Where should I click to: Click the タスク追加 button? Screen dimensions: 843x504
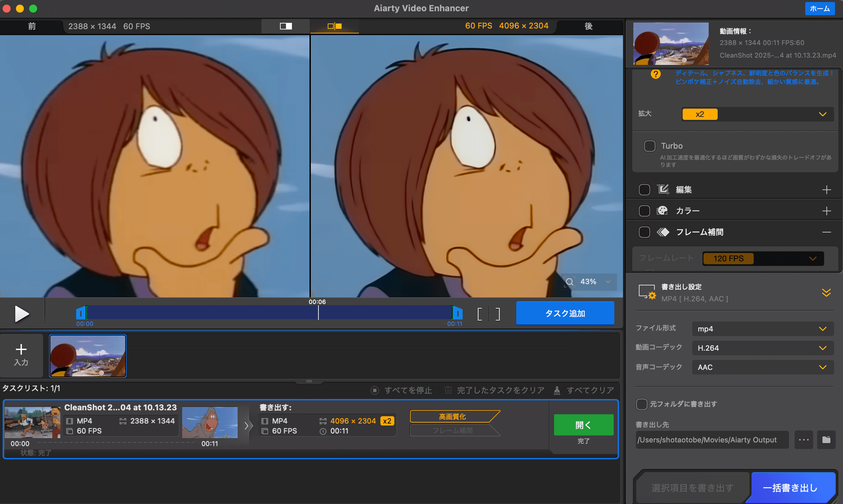point(565,314)
